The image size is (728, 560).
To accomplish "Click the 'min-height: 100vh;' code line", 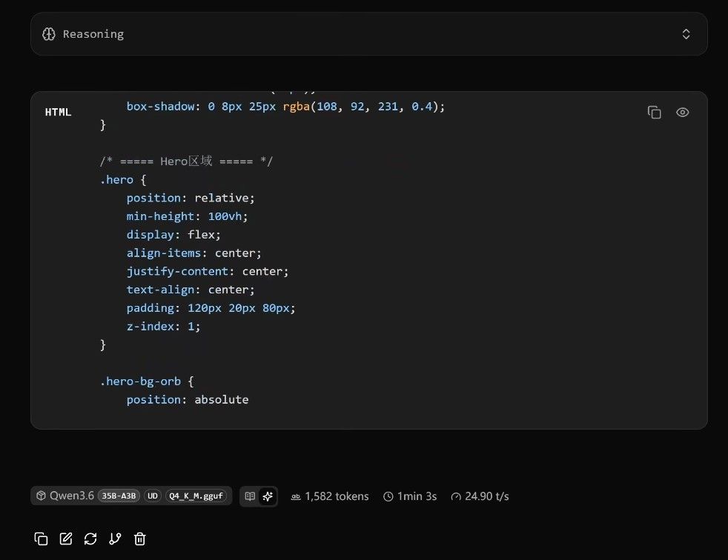I will (x=187, y=216).
